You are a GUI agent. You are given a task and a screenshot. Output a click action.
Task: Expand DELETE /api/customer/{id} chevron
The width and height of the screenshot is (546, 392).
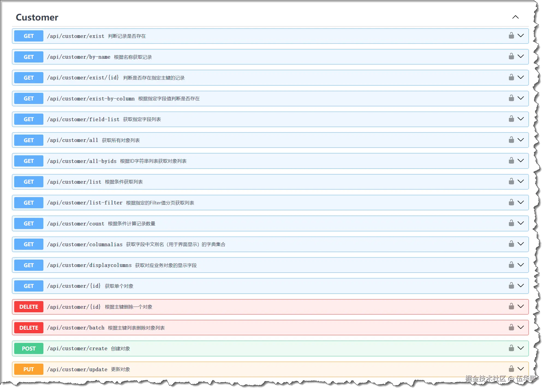point(521,307)
